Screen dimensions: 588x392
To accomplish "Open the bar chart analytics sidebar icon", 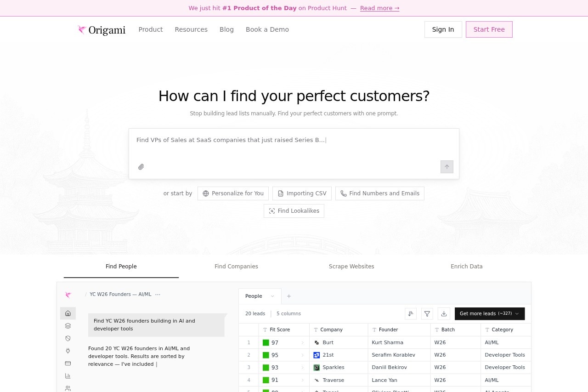I will (68, 376).
